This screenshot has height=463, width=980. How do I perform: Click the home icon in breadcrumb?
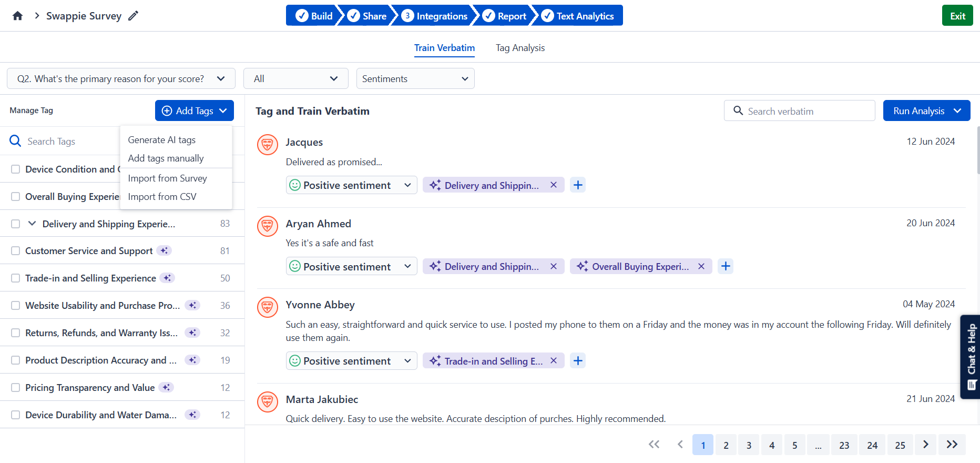(x=17, y=16)
